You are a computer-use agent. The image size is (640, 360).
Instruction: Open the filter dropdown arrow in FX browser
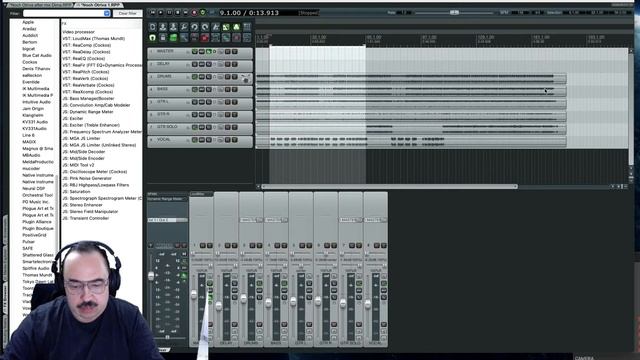[107, 13]
